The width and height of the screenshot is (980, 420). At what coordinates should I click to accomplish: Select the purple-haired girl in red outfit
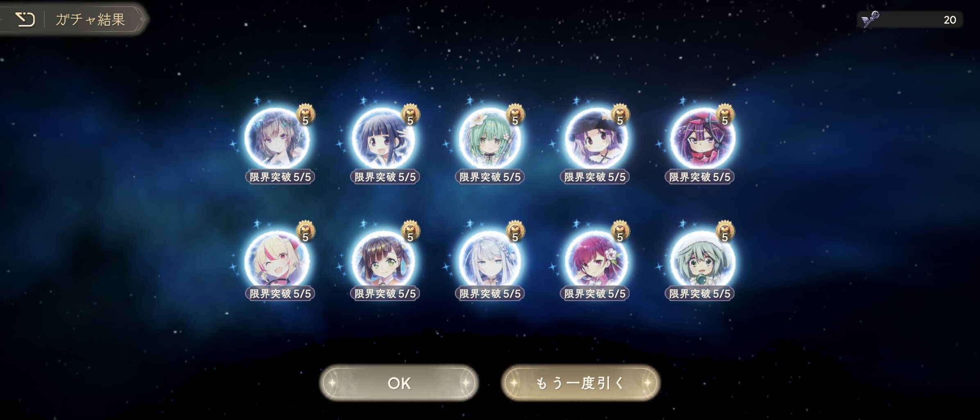pos(702,139)
